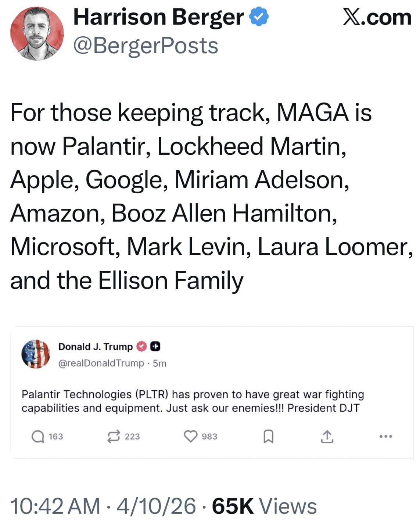This screenshot has height=520, width=420.
Task: Click the 5m timestamp on quoted post
Action: [x=160, y=363]
